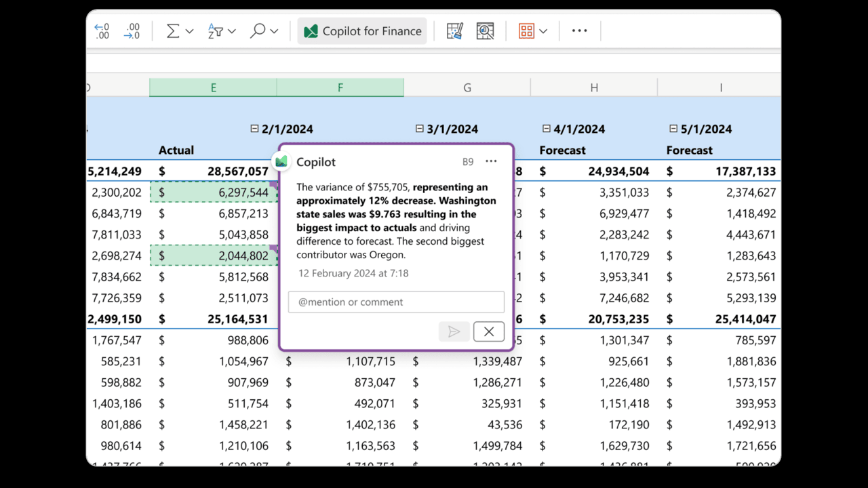
Task: Click the Sort & Filter icon
Action: click(x=216, y=31)
